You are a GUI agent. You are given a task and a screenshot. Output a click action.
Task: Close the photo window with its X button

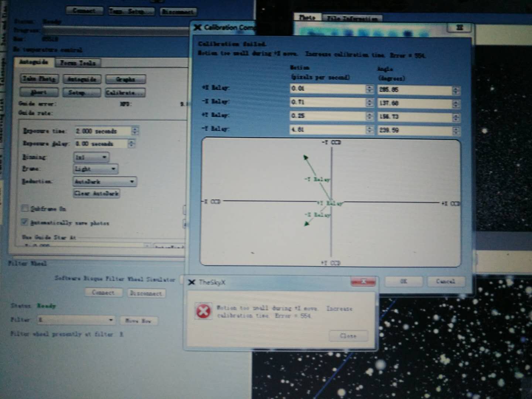point(460,28)
